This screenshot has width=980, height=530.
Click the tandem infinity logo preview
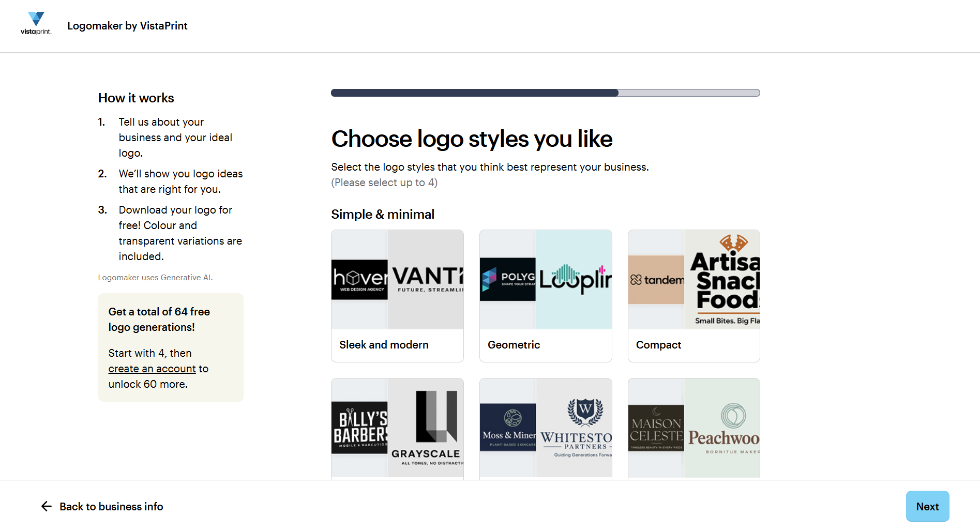click(656, 279)
